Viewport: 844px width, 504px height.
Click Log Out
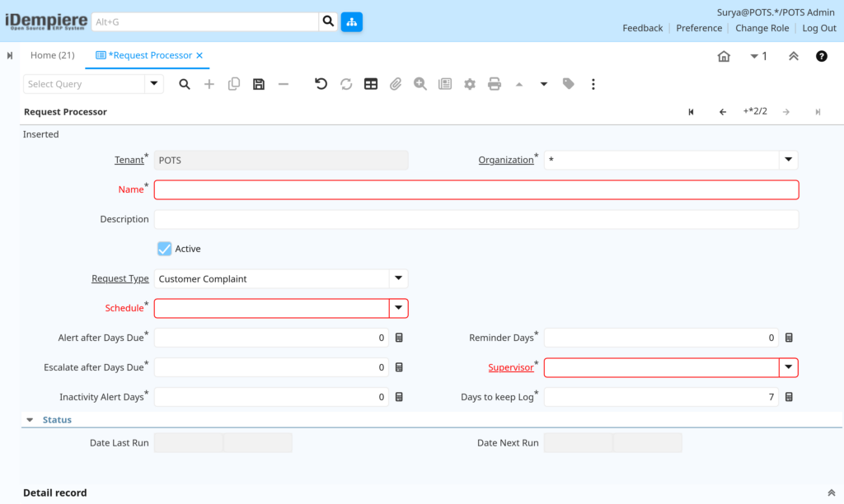point(819,28)
